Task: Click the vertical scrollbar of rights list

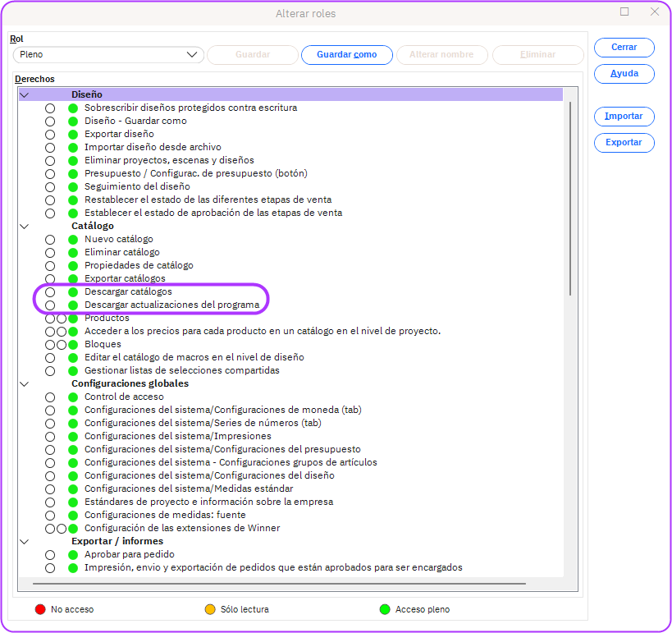Action: click(569, 197)
